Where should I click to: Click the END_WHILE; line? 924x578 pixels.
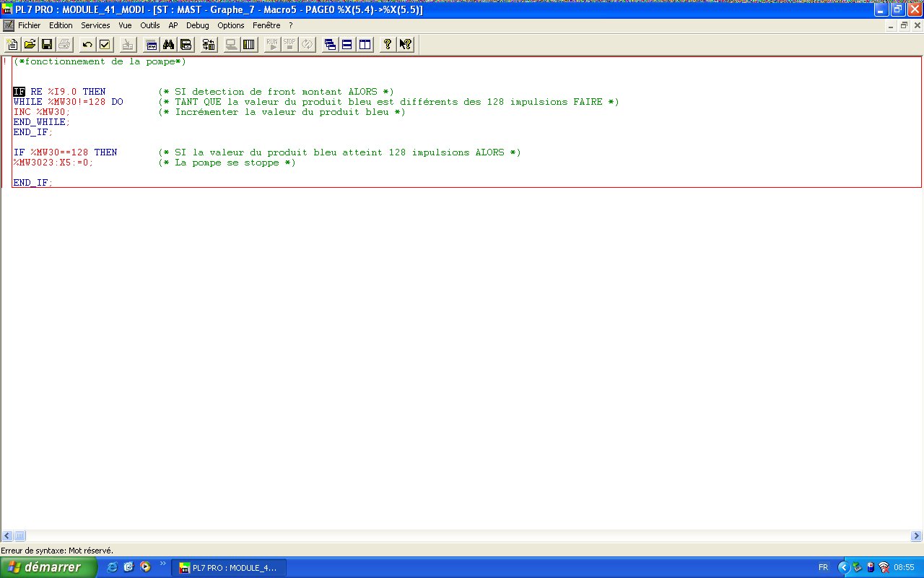(x=42, y=122)
